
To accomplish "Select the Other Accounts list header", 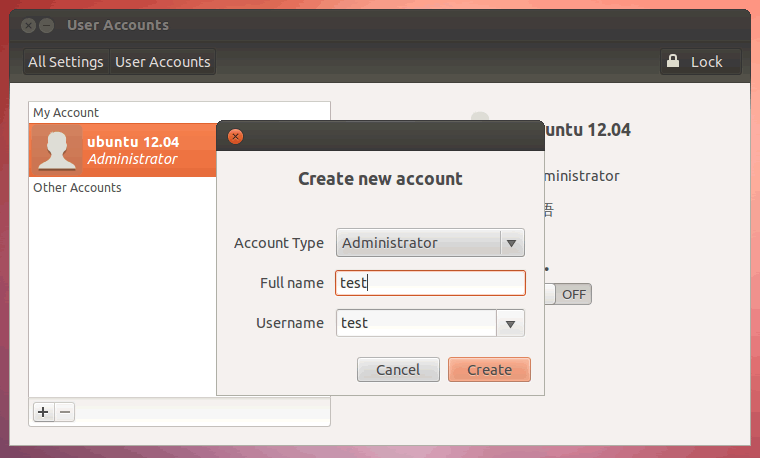I will [x=77, y=188].
